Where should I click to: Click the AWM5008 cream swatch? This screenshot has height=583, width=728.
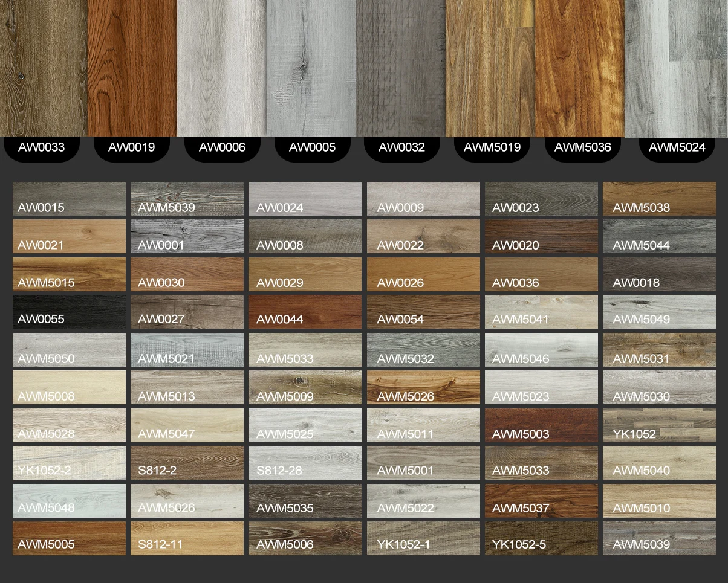point(69,387)
